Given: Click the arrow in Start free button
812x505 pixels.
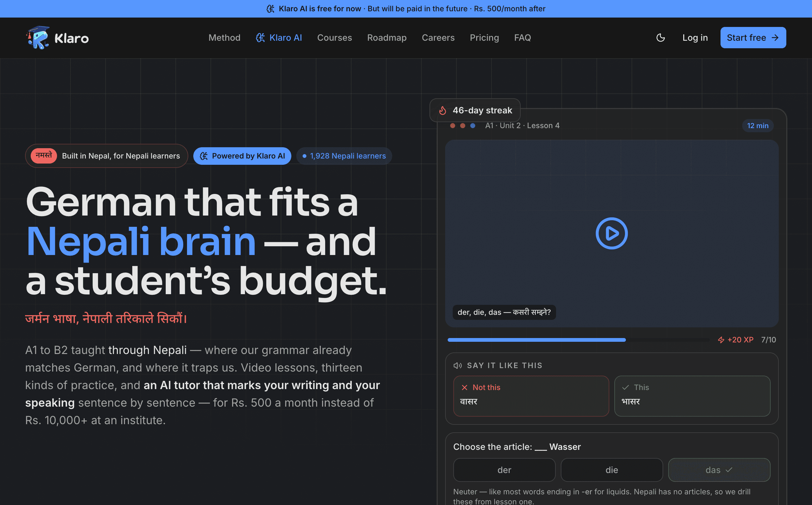Looking at the screenshot, I should click(775, 38).
